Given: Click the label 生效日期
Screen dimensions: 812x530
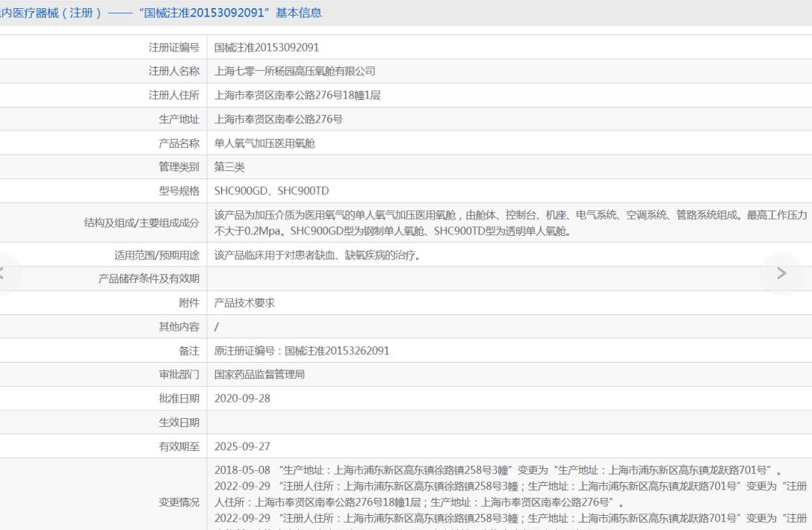Looking at the screenshot, I should point(179,423).
